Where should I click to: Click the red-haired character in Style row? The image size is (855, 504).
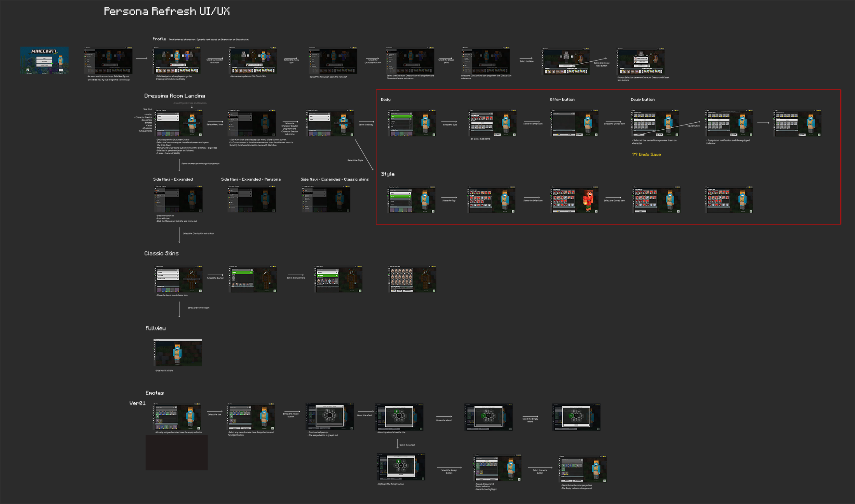[x=588, y=200]
